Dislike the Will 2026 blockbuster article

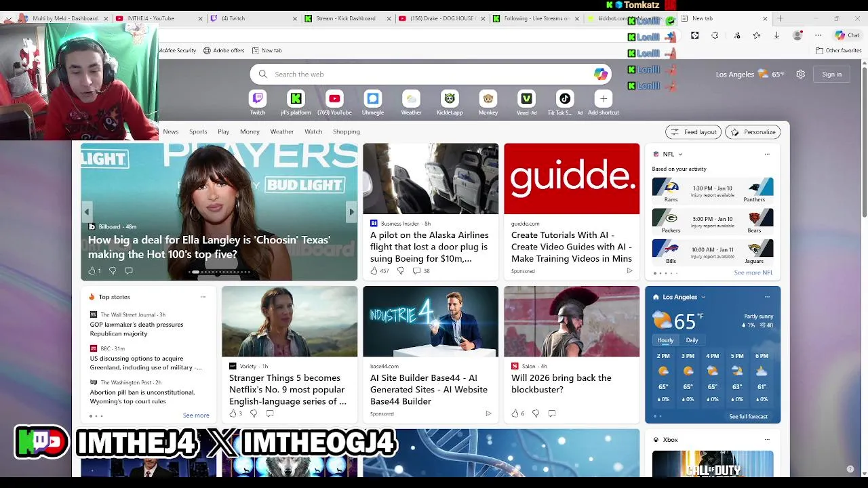coord(536,413)
